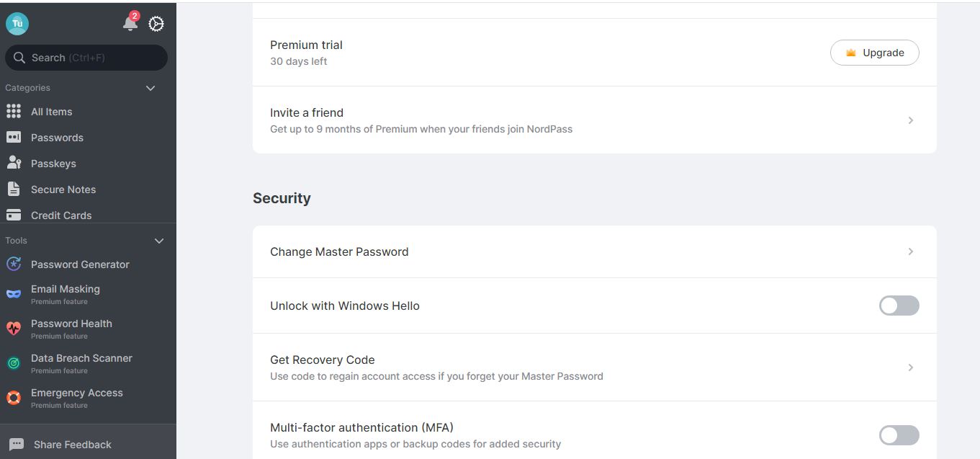The height and width of the screenshot is (459, 980).
Task: Open Password Health heart icon
Action: 14,329
